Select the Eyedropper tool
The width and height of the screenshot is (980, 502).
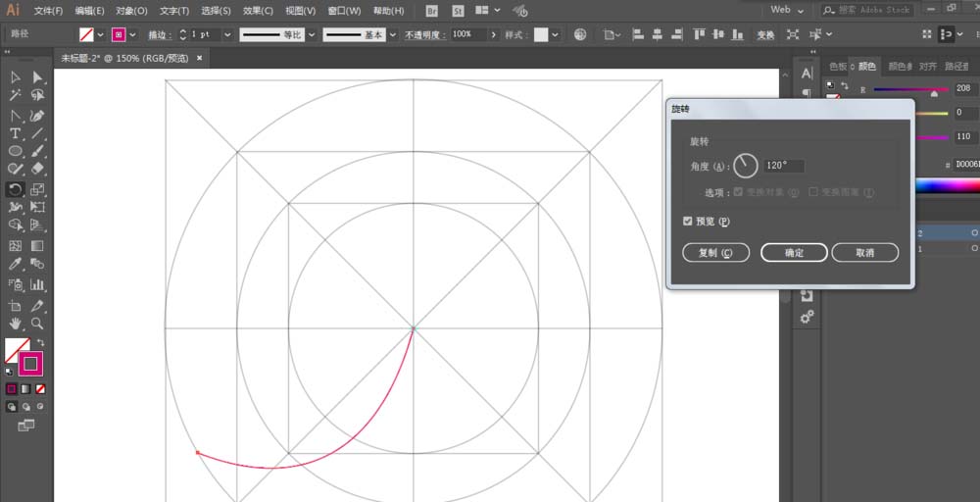16,264
